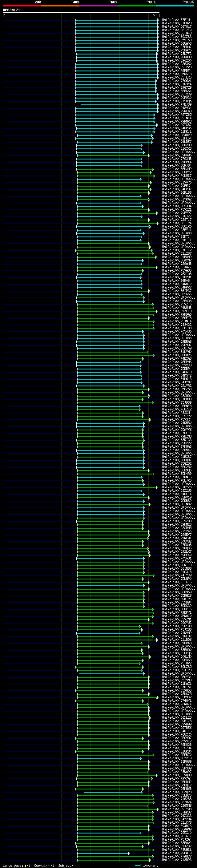Click hit label UniRef100_B6TXS9
The width and height of the screenshot is (197, 868).
(177, 94)
